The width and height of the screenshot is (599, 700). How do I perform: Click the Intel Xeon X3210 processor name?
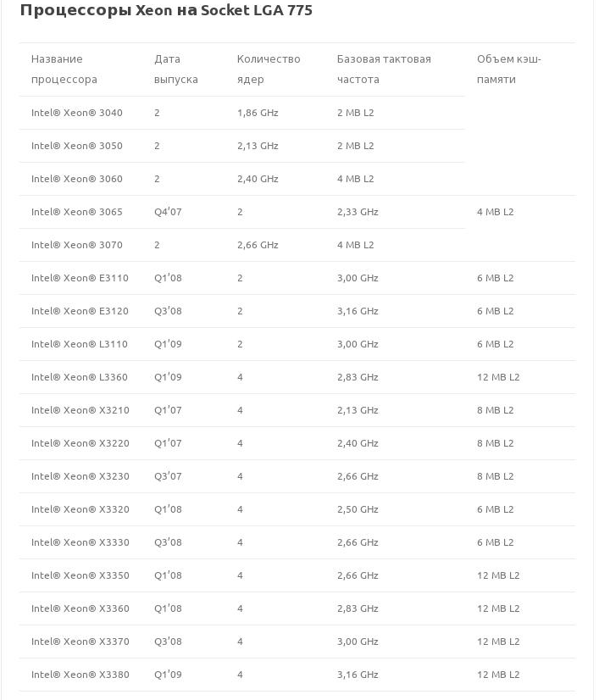tap(80, 410)
